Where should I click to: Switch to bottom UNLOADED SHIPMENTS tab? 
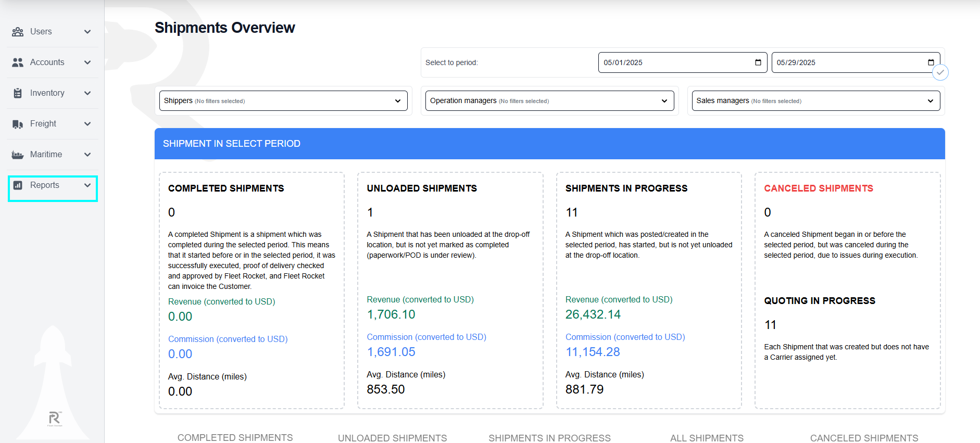393,438
